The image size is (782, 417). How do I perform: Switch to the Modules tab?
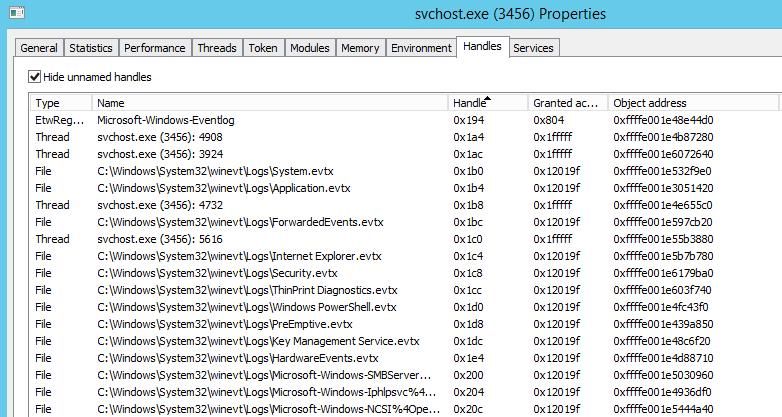click(310, 48)
